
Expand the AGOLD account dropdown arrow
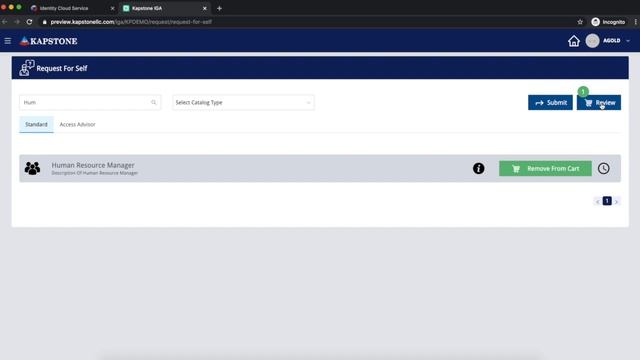point(628,41)
